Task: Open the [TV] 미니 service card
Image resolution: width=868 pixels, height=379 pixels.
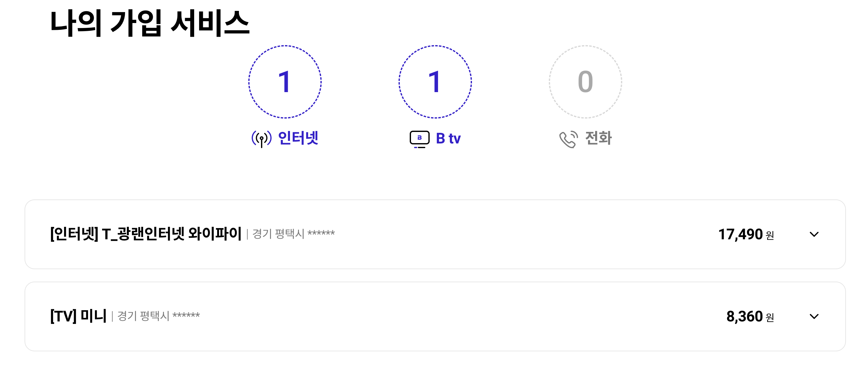Action: point(435,316)
